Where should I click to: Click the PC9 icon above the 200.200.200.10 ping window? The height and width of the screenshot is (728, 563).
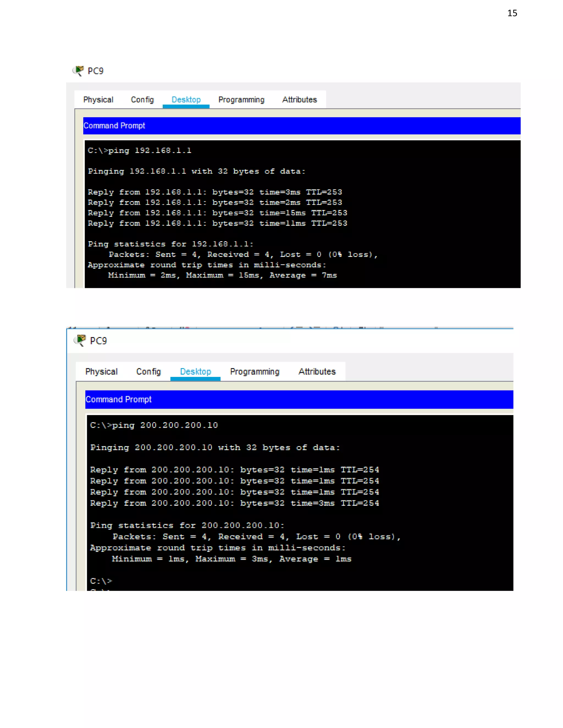(80, 340)
